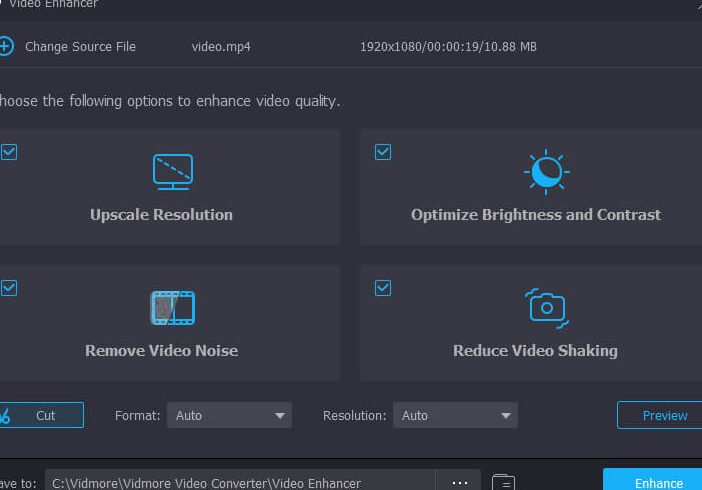Click the save path field
Image resolution: width=702 pixels, height=490 pixels.
(x=240, y=481)
